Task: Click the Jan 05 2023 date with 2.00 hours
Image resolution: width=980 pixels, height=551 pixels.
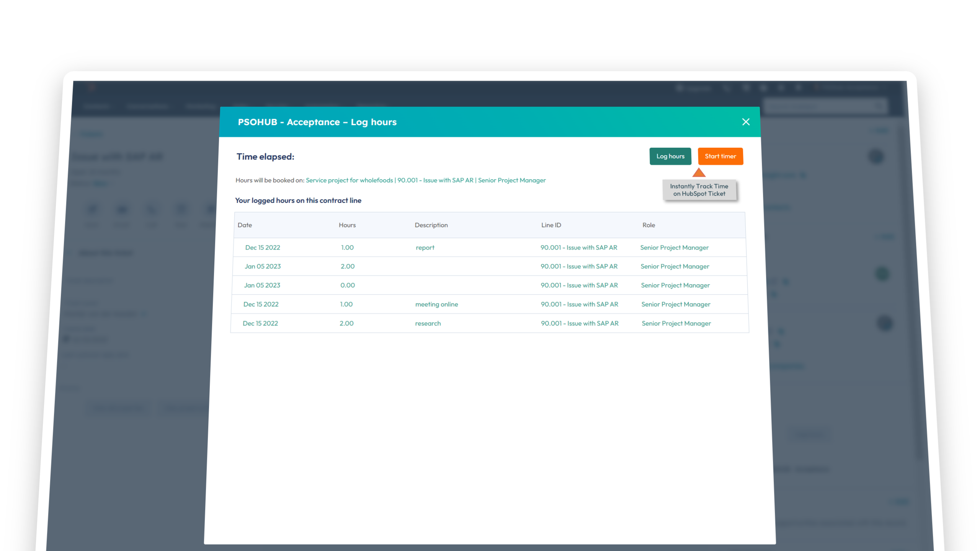Action: (x=263, y=266)
